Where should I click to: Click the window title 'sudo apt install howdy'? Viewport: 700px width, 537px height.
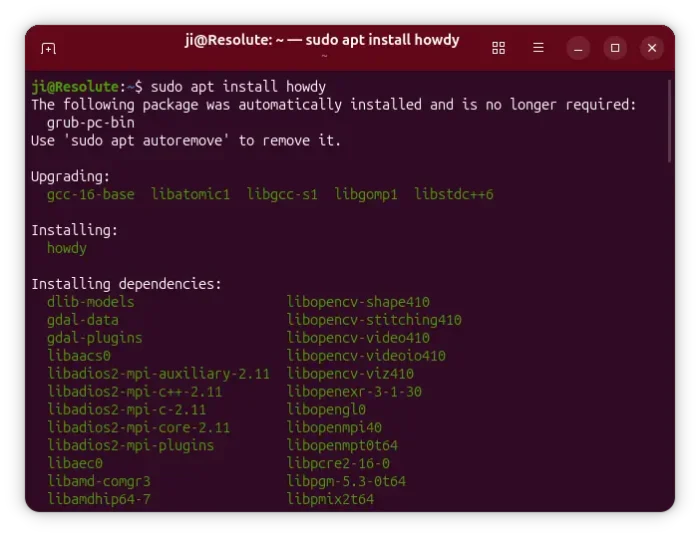click(x=322, y=40)
